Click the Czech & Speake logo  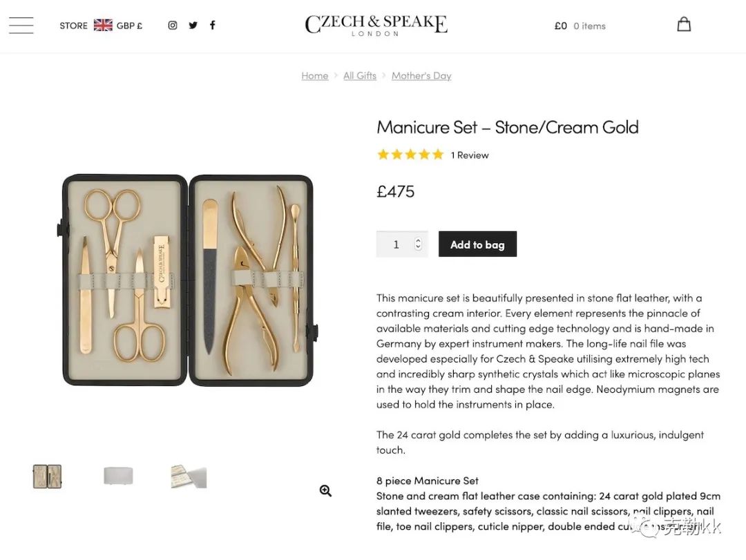tap(376, 25)
